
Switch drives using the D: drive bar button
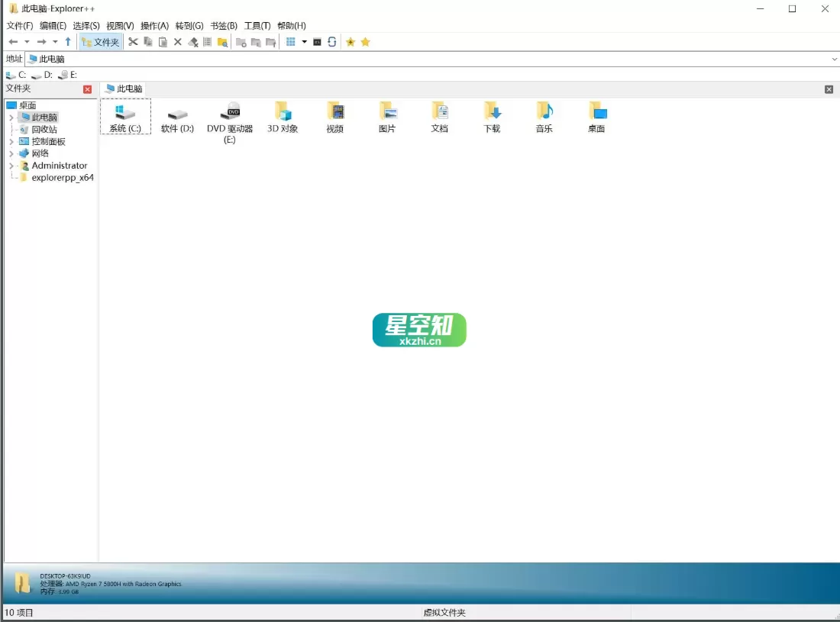[x=42, y=74]
